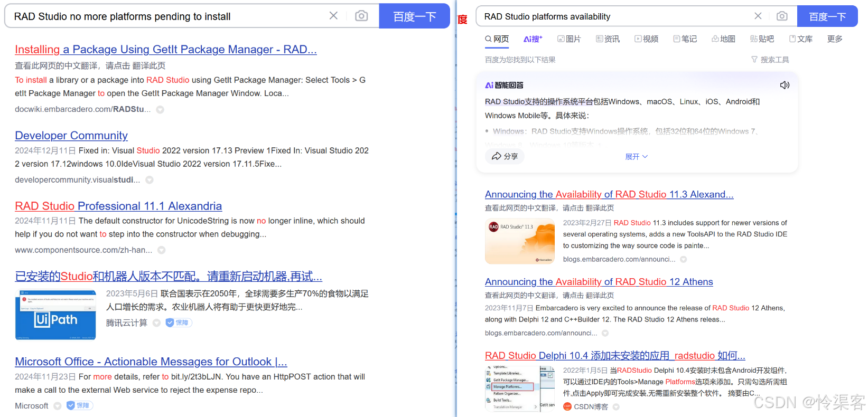Click info icon beside docwiki.embarcadero.com URL
This screenshot has height=417, width=868.
coord(160,110)
